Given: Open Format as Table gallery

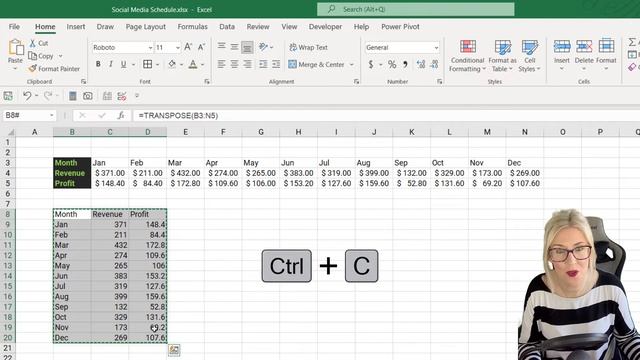Looking at the screenshot, I should (x=502, y=56).
